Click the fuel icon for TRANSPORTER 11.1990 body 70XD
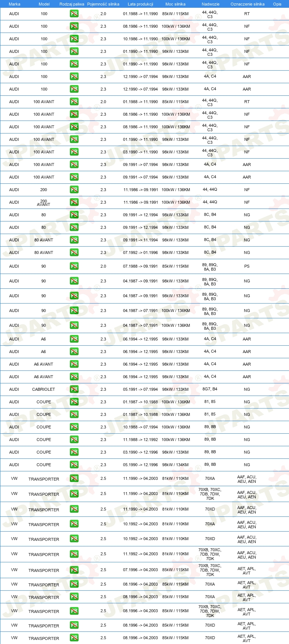Image resolution: width=289 pixels, height=644 pixels. click(x=74, y=509)
